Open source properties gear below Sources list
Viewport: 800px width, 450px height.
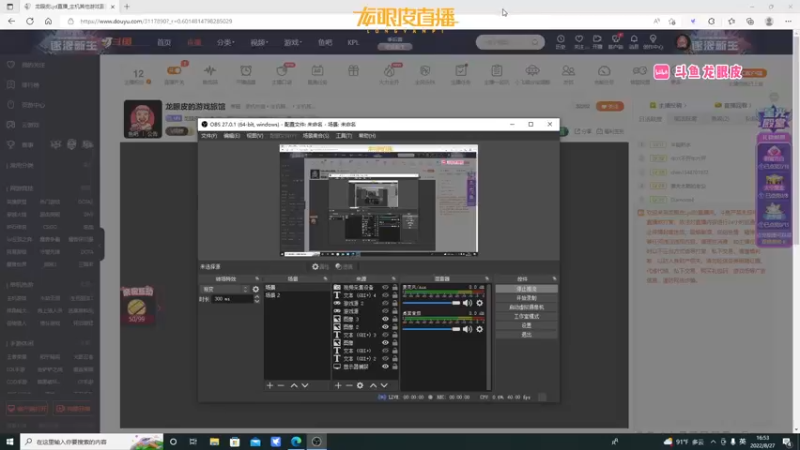360,386
